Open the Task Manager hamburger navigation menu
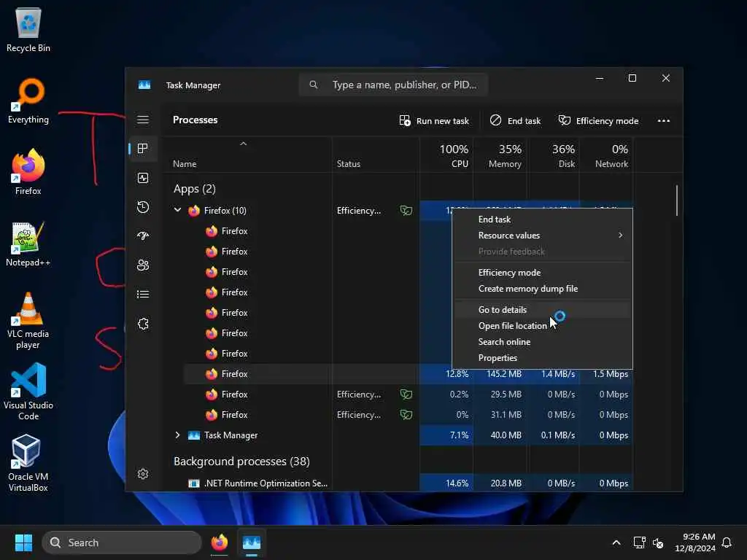747x560 pixels. [x=143, y=120]
